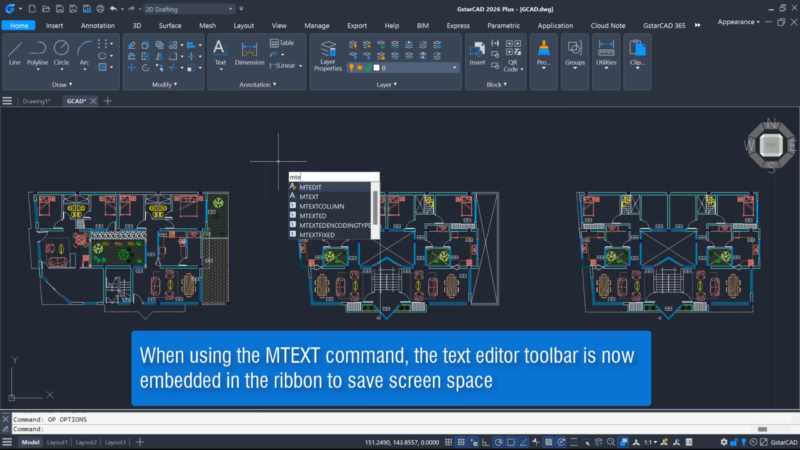Select MTEXT from the command suggestions
The width and height of the screenshot is (800, 450).
coord(308,197)
